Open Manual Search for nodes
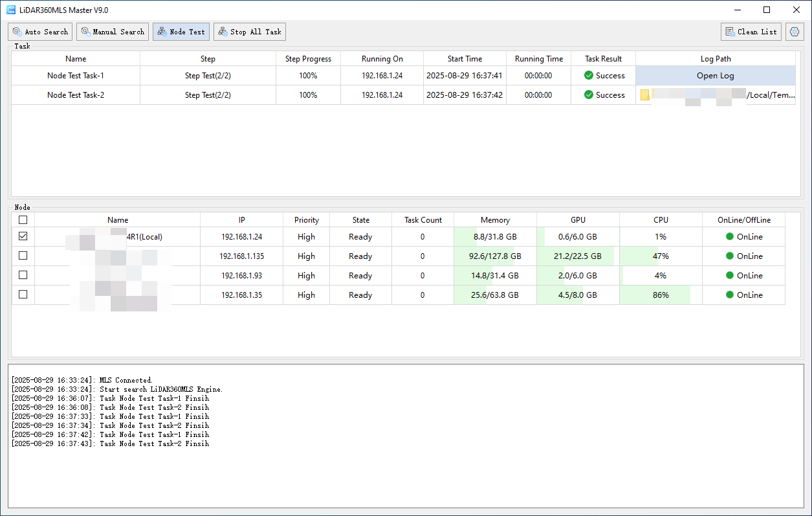The width and height of the screenshot is (812, 516). coord(113,32)
